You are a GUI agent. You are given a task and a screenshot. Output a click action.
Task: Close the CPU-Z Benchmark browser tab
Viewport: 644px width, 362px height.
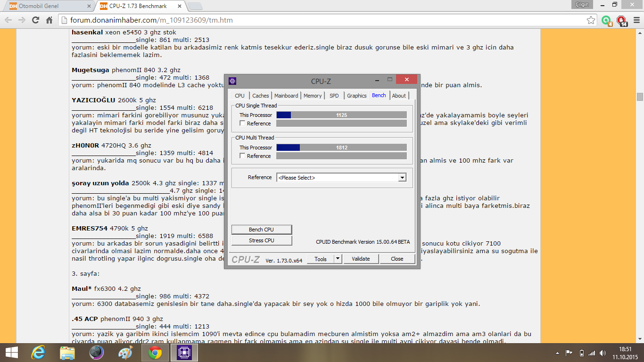click(x=180, y=6)
